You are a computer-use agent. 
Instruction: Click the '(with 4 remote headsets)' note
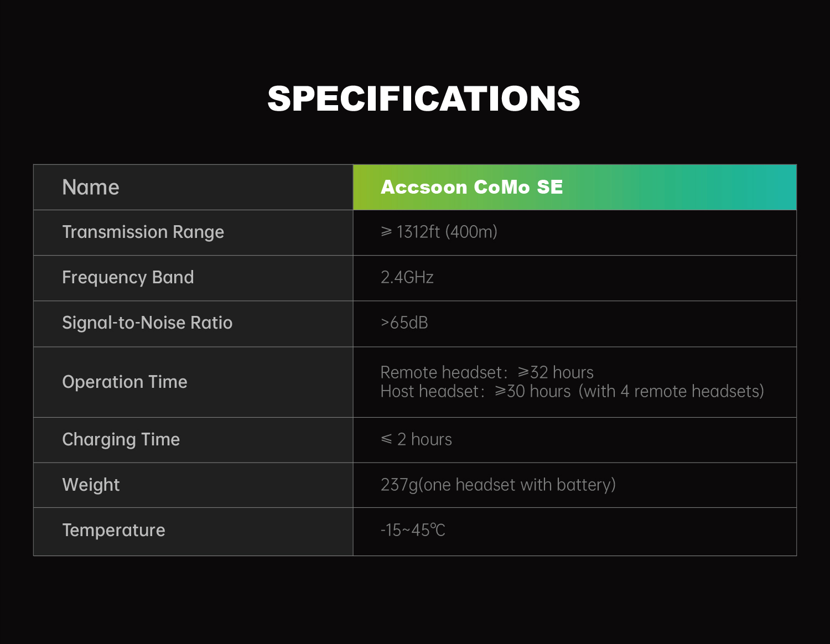coord(671,391)
